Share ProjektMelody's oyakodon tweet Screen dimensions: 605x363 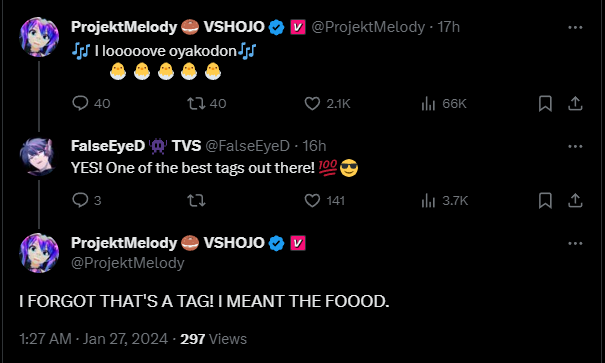click(575, 103)
